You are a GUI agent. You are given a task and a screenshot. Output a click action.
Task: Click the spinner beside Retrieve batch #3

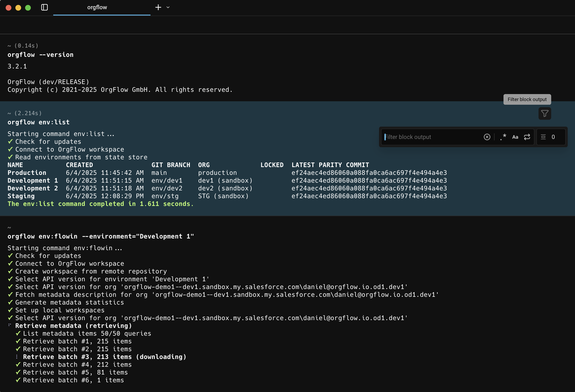coord(17,357)
